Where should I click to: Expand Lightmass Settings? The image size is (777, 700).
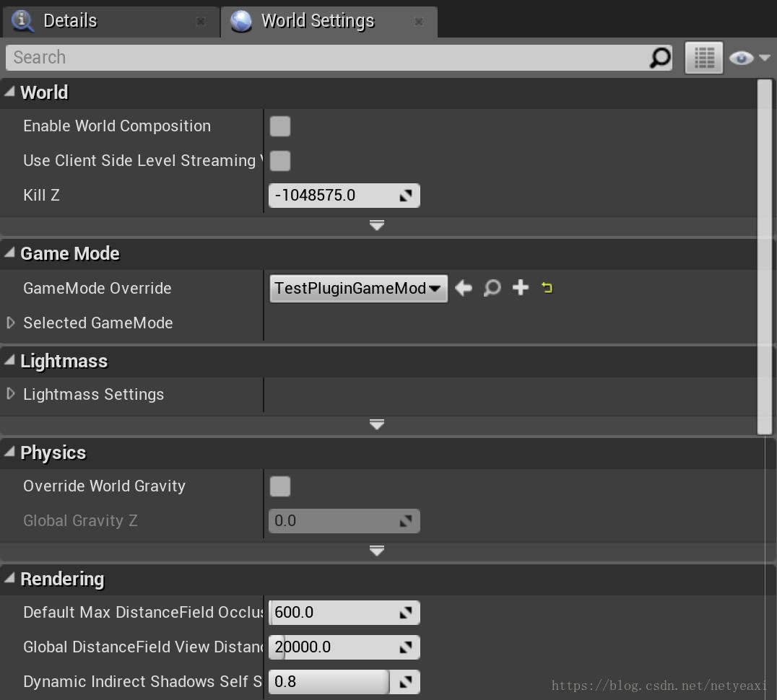click(9, 395)
